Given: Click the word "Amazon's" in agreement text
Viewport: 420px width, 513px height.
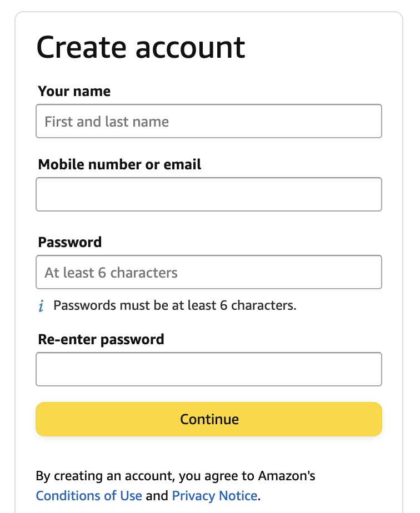Looking at the screenshot, I should coord(286,476).
